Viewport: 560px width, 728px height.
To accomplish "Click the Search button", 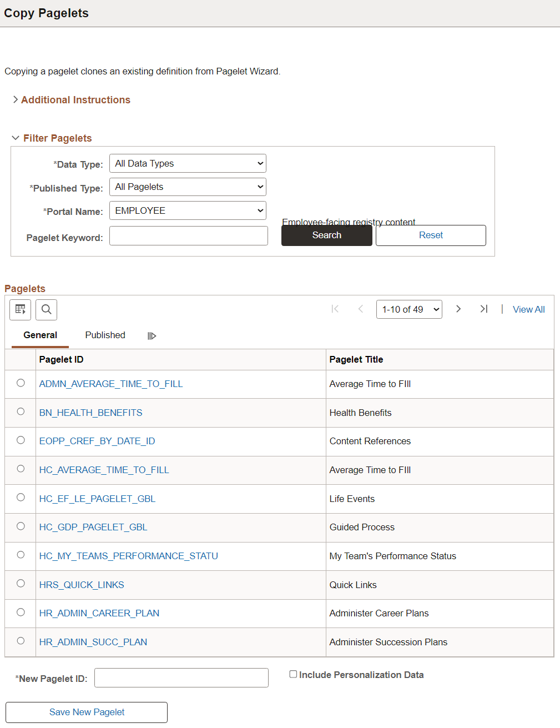I will pyautogui.click(x=327, y=235).
